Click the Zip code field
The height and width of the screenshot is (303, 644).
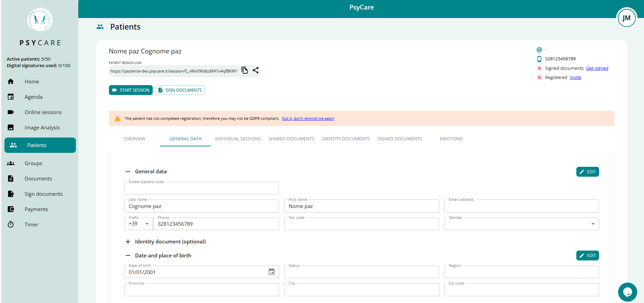(522, 290)
